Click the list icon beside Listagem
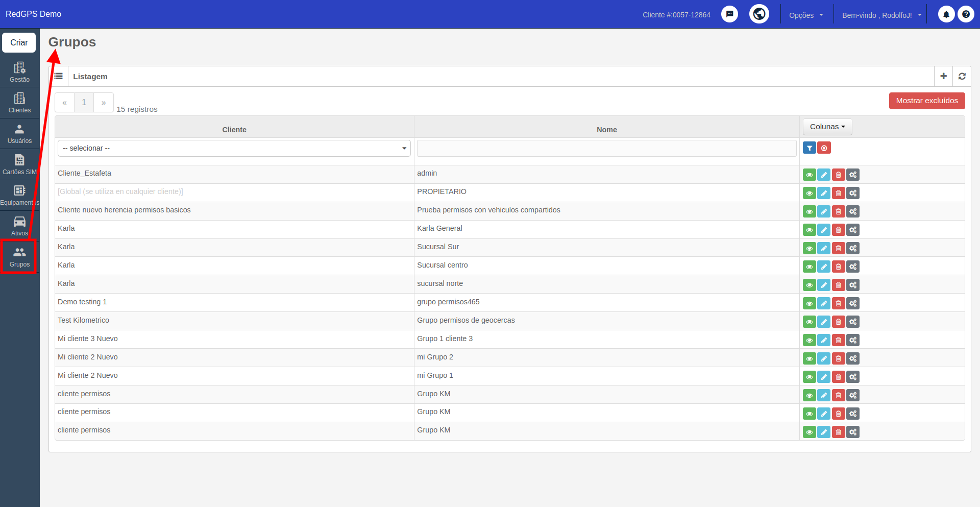 [59, 76]
